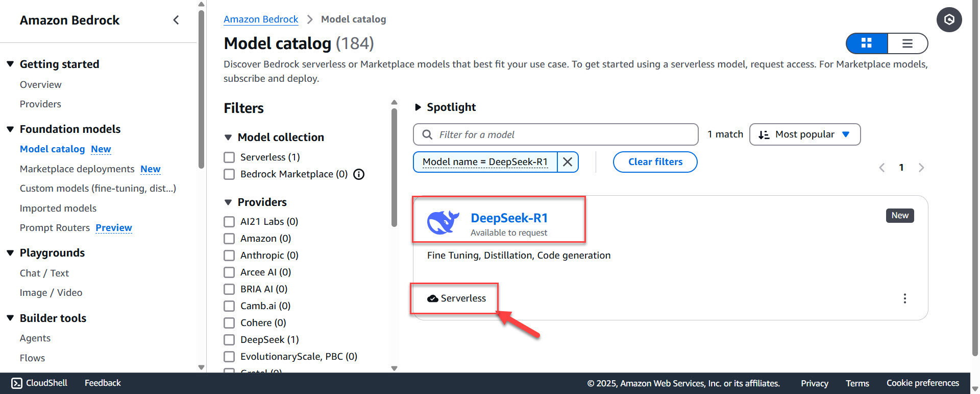Open the Image / Video playground
980x394 pixels.
click(51, 293)
